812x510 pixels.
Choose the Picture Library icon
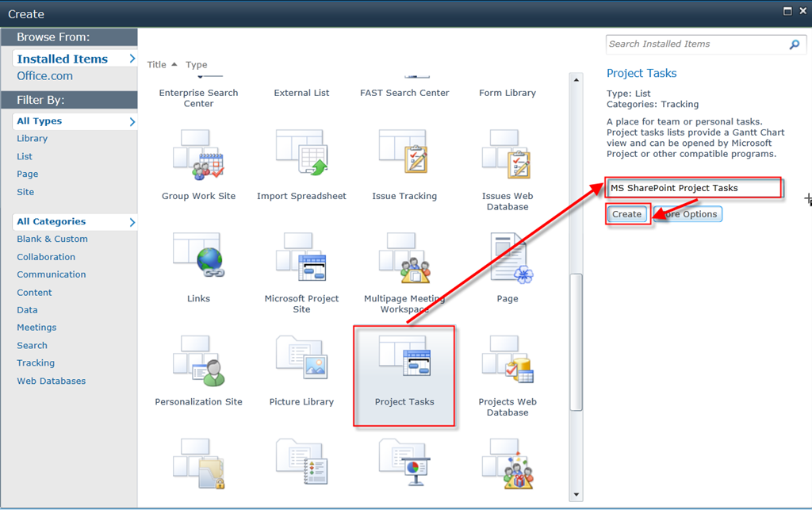(301, 362)
